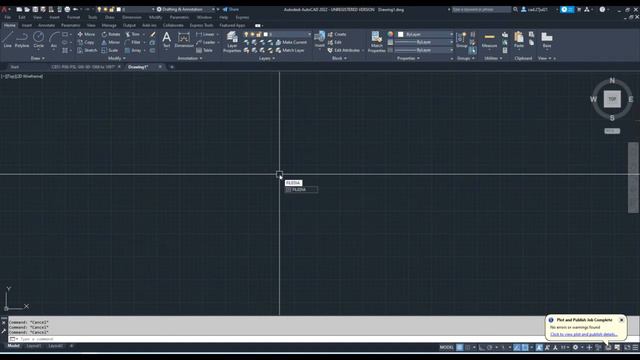Toggle snap mode in status bar
The height and width of the screenshot is (360, 640).
[x=467, y=347]
